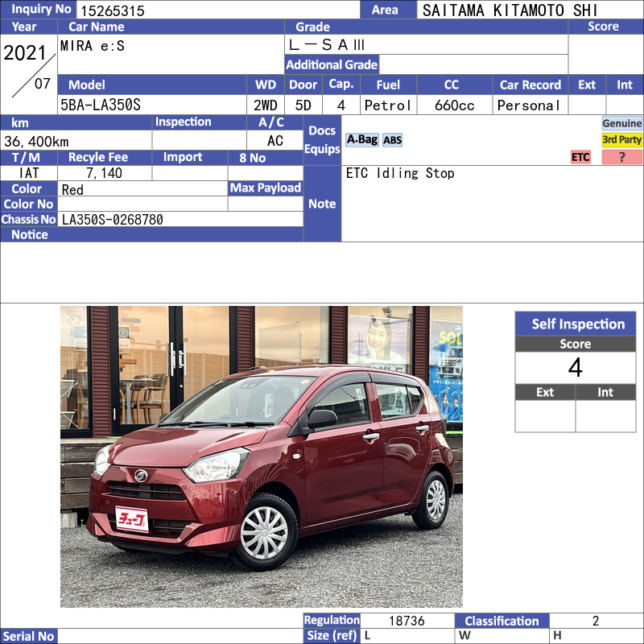Click the 8 No header
644x644 pixels.
pyautogui.click(x=266, y=158)
